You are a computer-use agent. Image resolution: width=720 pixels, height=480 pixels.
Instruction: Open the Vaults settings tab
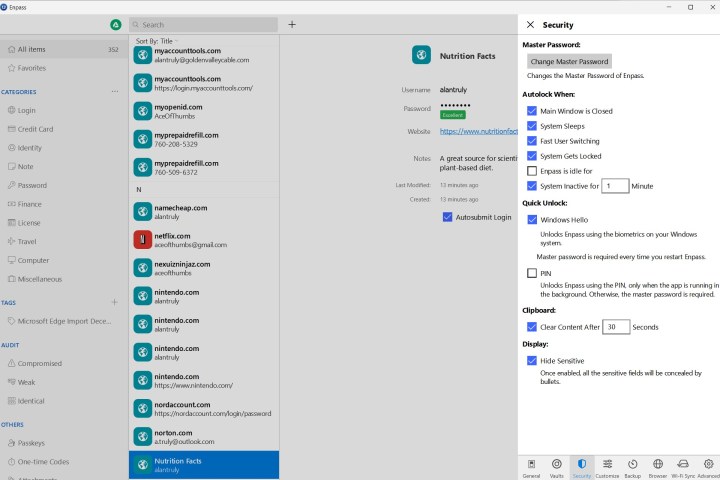pyautogui.click(x=556, y=466)
